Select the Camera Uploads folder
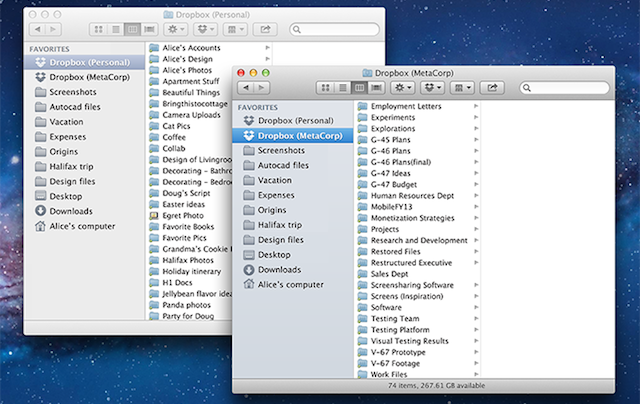 click(x=189, y=115)
